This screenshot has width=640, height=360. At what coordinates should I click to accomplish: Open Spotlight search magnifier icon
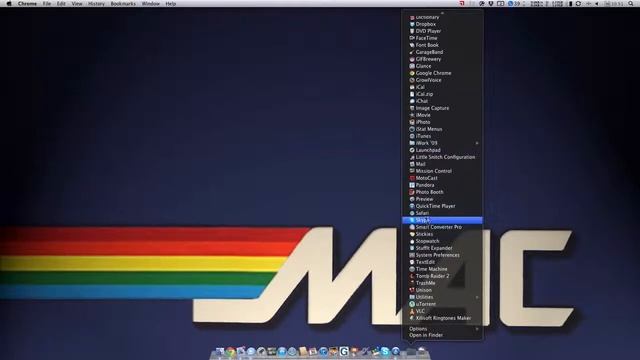[x=631, y=4]
